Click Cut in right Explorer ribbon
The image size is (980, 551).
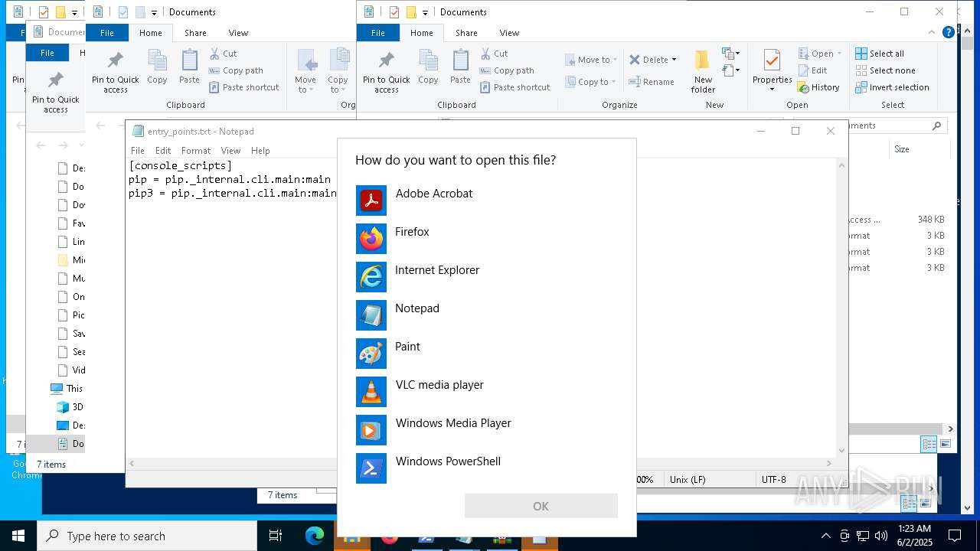click(x=493, y=54)
